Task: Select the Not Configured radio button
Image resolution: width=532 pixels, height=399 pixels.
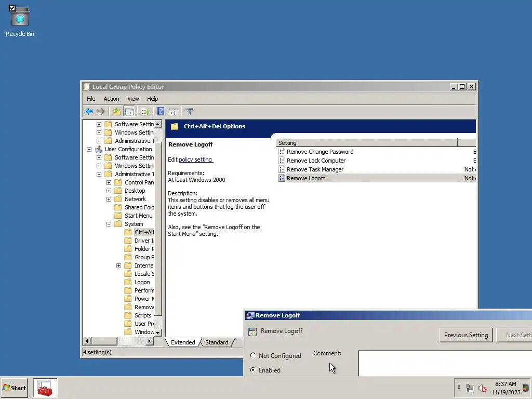Action: pos(253,355)
